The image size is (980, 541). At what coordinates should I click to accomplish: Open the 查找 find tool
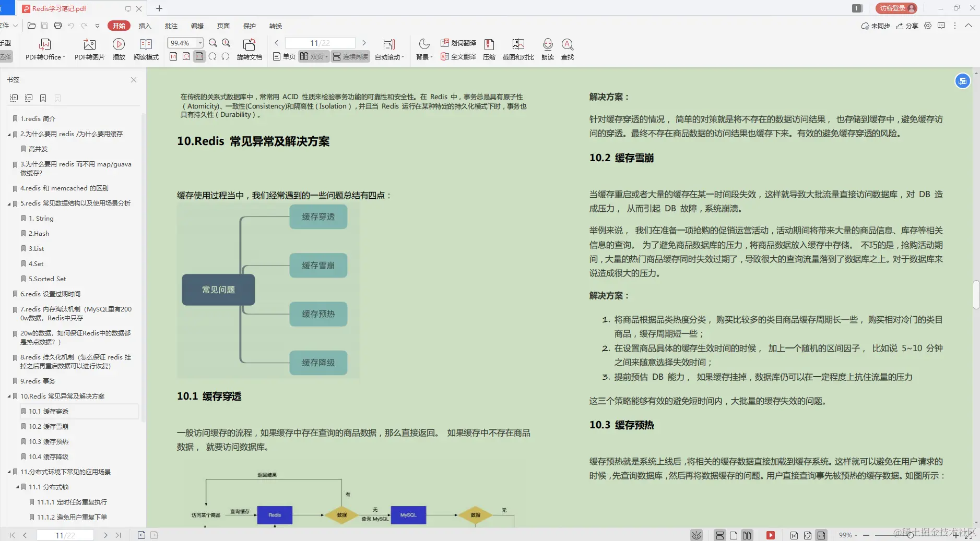(x=568, y=49)
